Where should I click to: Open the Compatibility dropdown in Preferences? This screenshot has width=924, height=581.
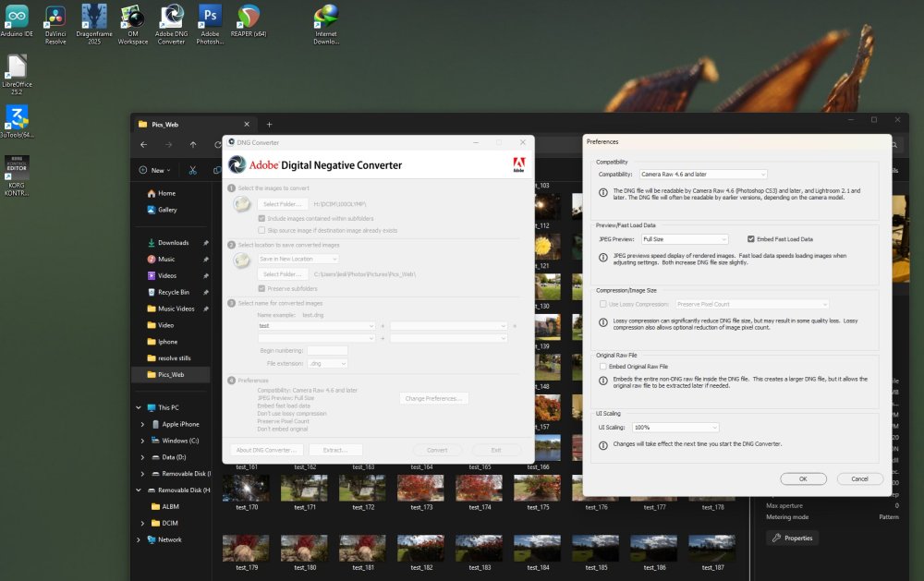pos(703,174)
